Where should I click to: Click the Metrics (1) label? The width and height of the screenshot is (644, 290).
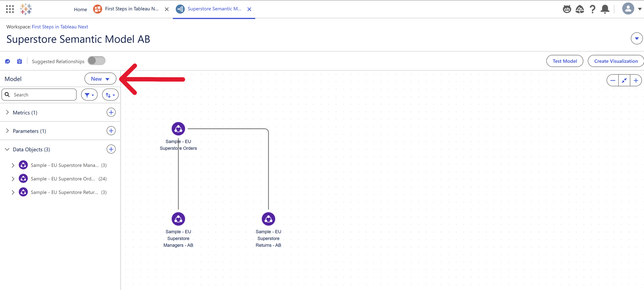[25, 112]
